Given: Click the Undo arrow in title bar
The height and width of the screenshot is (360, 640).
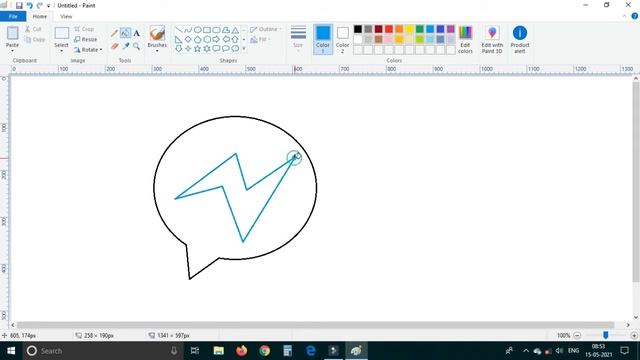Looking at the screenshot, I should tap(29, 6).
